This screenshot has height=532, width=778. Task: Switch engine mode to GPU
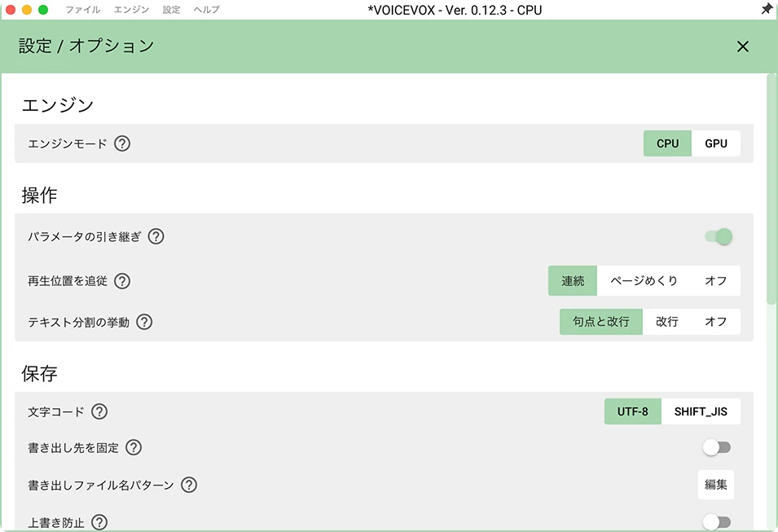(716, 143)
